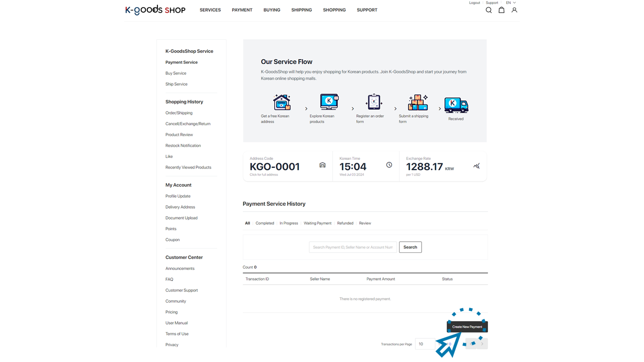
Task: Click the Support link at top
Action: coord(492,3)
